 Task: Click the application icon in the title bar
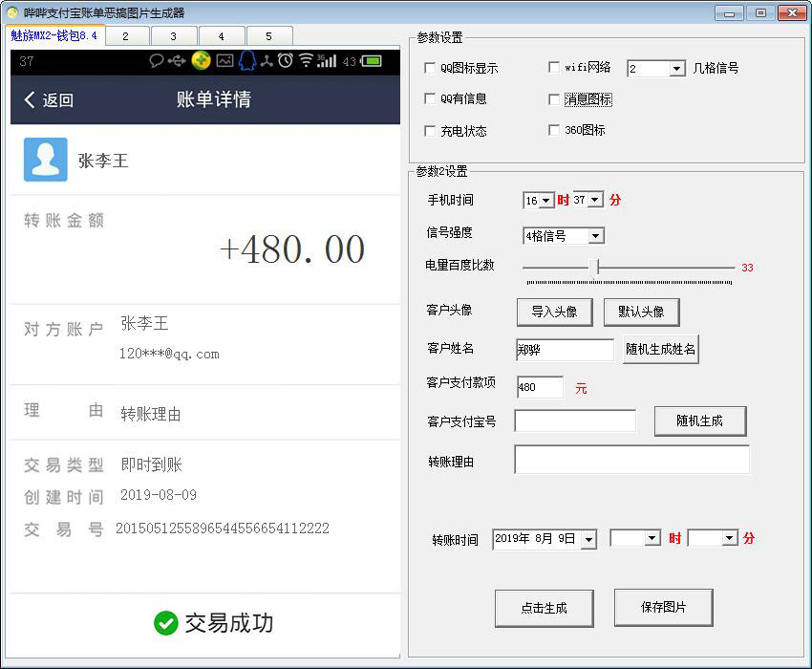coord(11,12)
